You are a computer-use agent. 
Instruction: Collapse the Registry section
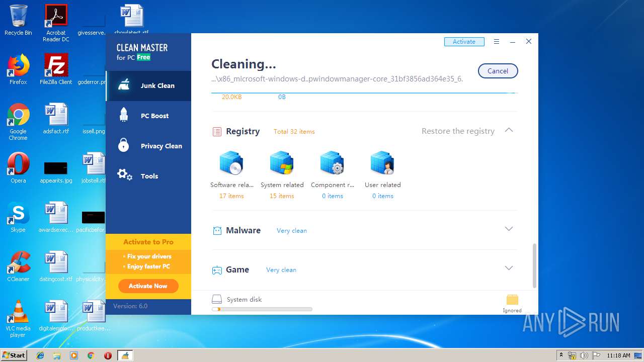[x=509, y=130]
